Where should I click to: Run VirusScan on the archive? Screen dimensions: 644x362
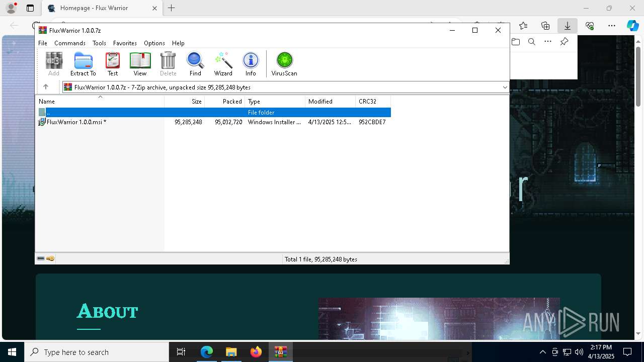pyautogui.click(x=284, y=64)
